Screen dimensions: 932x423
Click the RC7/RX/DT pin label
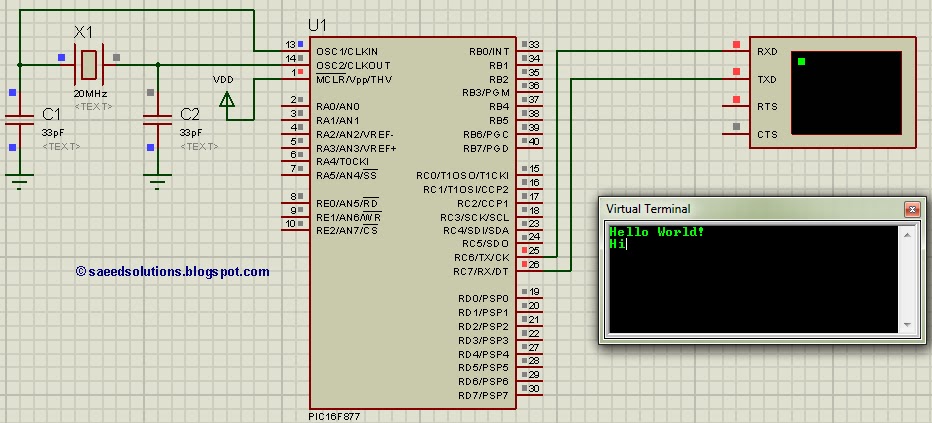coord(481,272)
